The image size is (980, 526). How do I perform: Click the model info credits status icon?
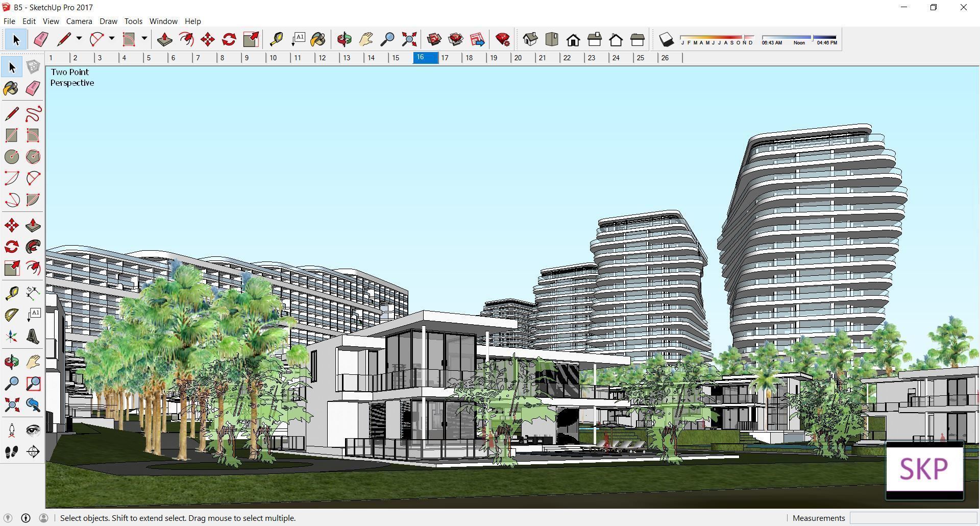pos(26,518)
